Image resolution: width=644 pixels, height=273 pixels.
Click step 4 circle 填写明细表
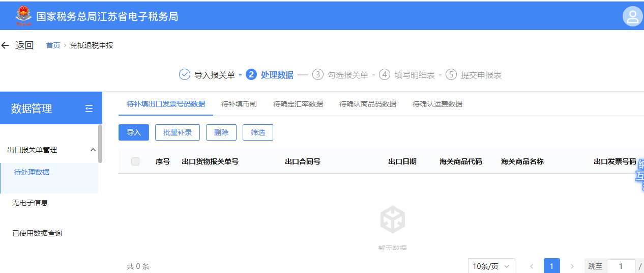point(385,75)
